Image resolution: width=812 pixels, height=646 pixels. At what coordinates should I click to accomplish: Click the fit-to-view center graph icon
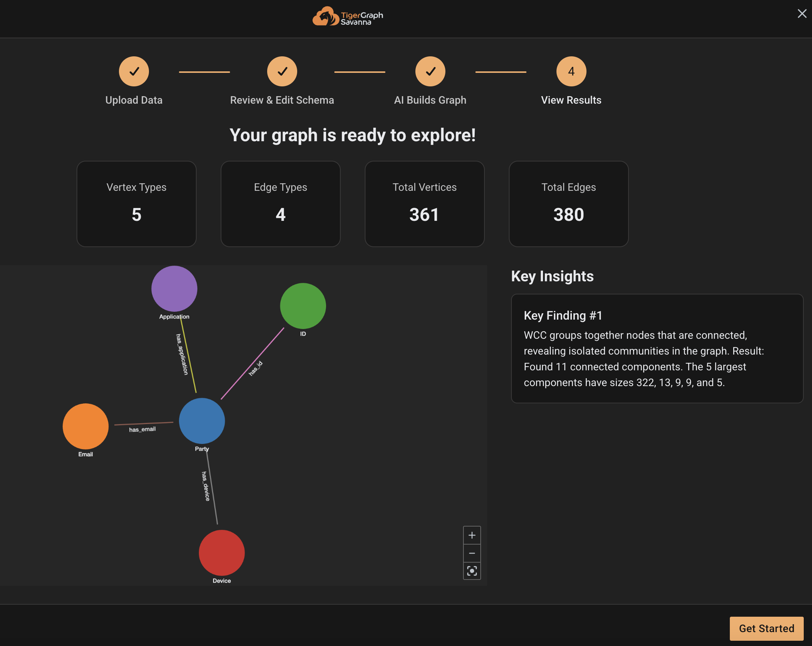click(472, 571)
